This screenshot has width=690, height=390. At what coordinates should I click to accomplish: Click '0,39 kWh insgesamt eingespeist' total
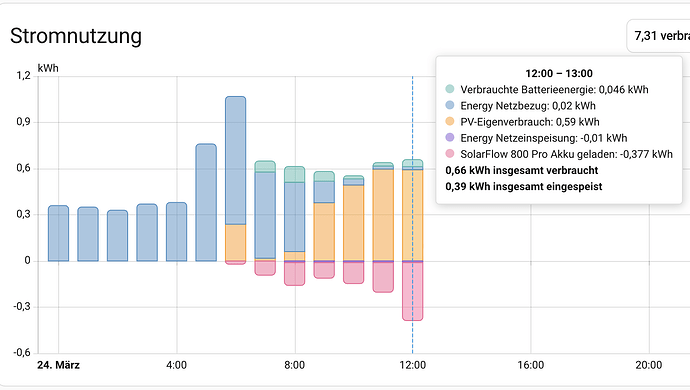pos(524,186)
